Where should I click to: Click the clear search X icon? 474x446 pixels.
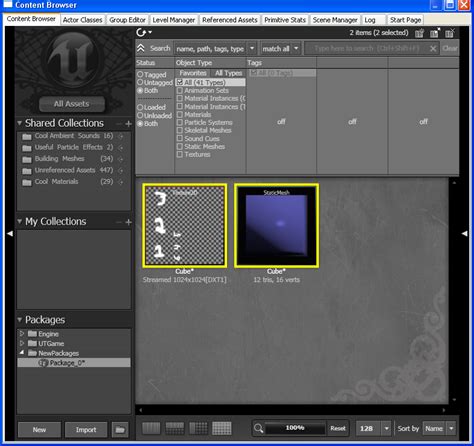point(433,49)
